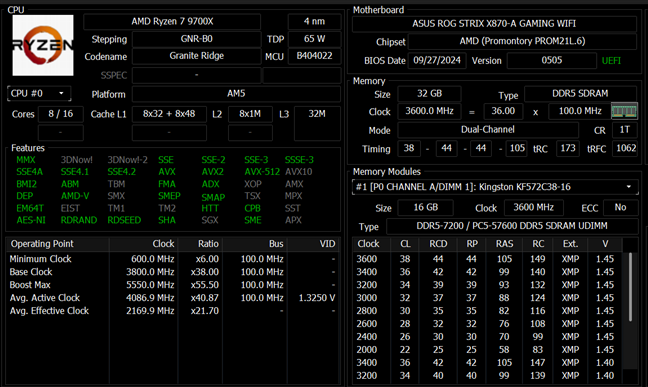Click the AMD Ryzen 7 9700X name field
This screenshot has height=387, width=648.
click(172, 22)
